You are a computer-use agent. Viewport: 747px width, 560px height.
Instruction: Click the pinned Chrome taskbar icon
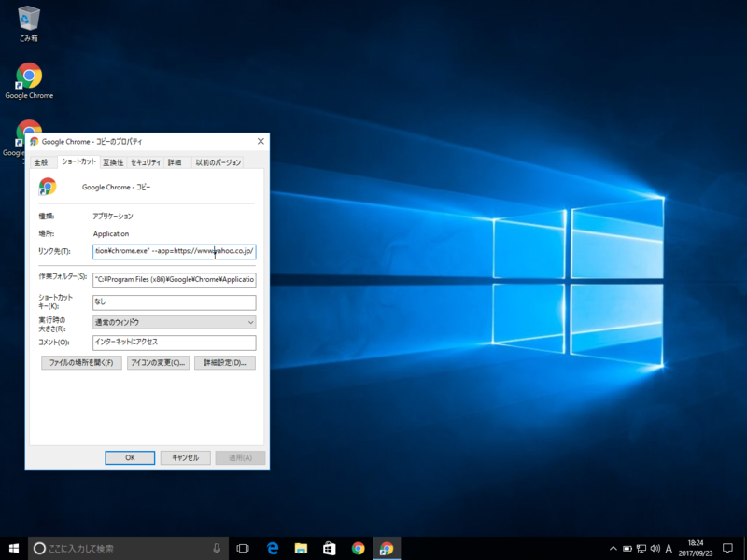coord(359,549)
